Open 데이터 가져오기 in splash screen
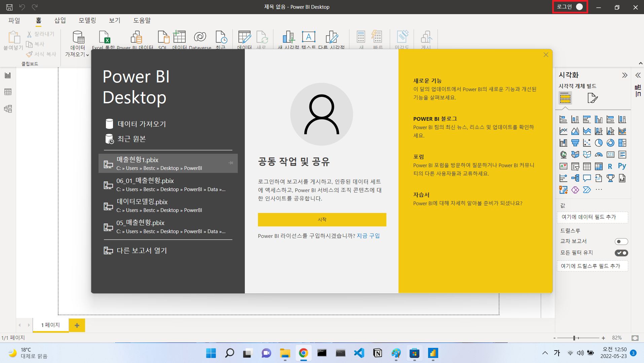The width and height of the screenshot is (644, 363). (136, 124)
